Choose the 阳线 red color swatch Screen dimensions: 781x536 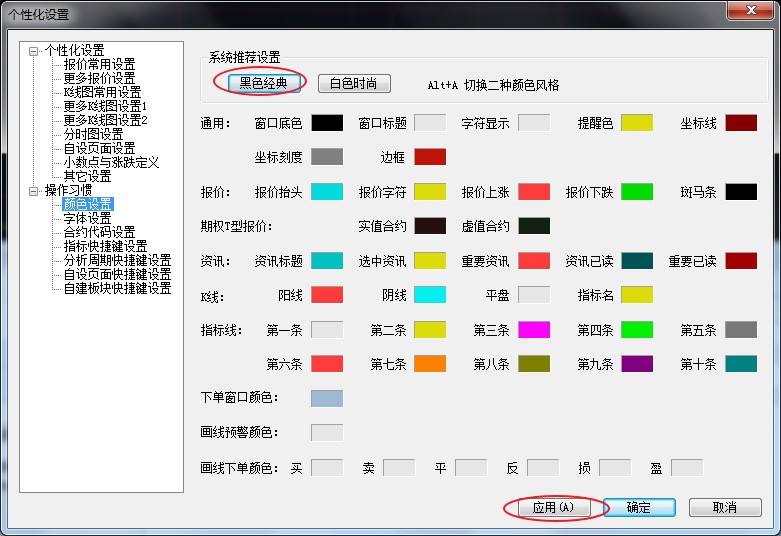[x=327, y=294]
